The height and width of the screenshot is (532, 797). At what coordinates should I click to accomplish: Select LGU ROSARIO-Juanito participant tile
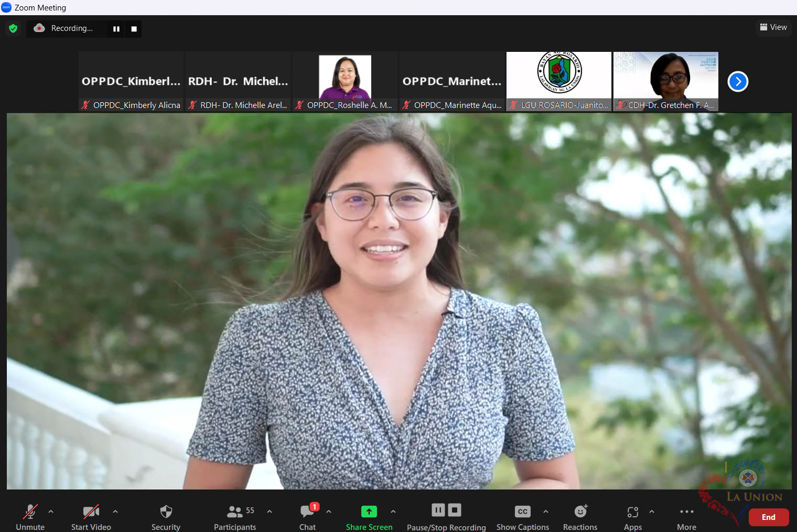[559, 81]
